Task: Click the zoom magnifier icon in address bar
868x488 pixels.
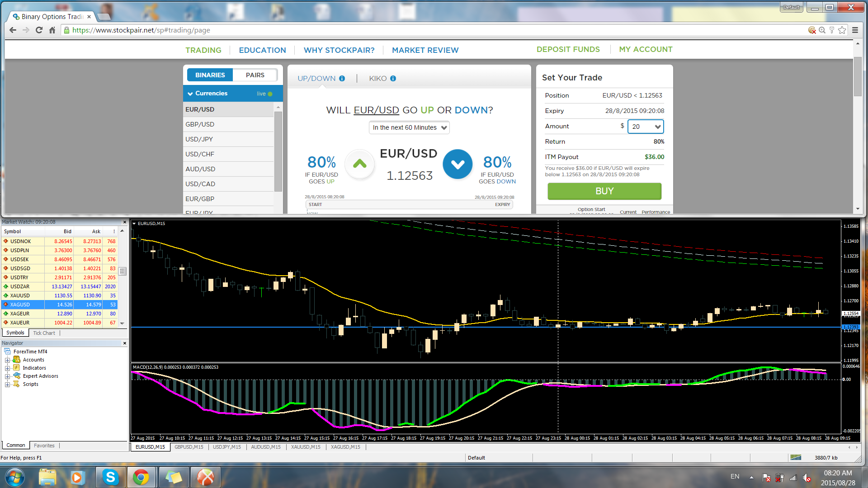Action: pyautogui.click(x=822, y=30)
